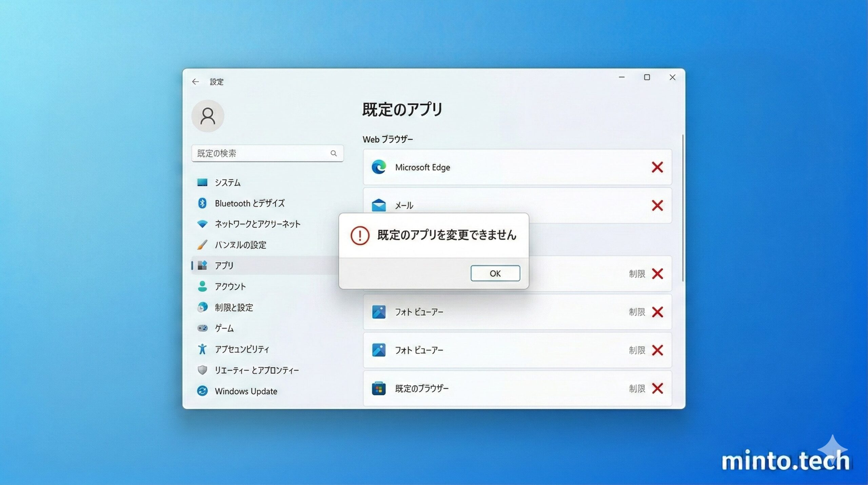The image size is (868, 485).
Task: Remove 既定のブラウザー with its red X
Action: tap(657, 388)
